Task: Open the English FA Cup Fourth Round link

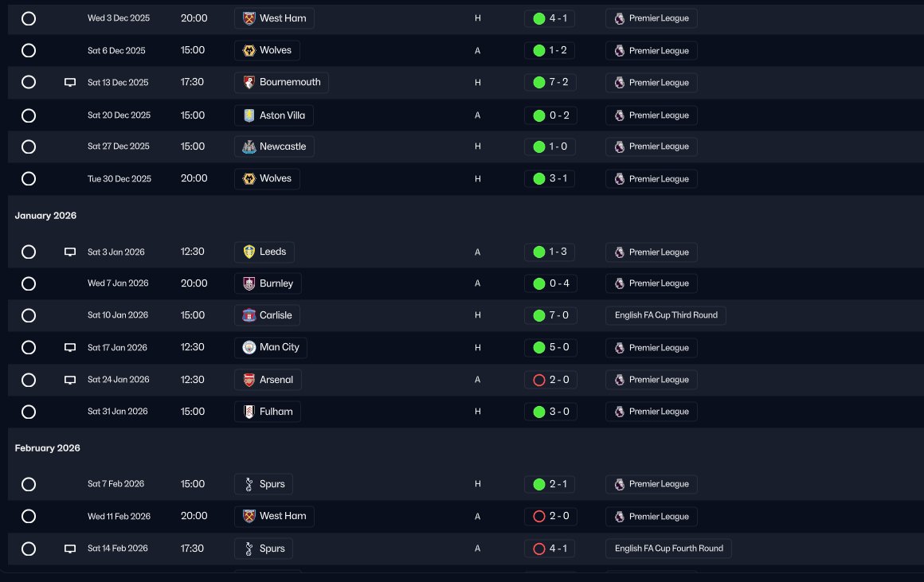Action: coord(669,549)
